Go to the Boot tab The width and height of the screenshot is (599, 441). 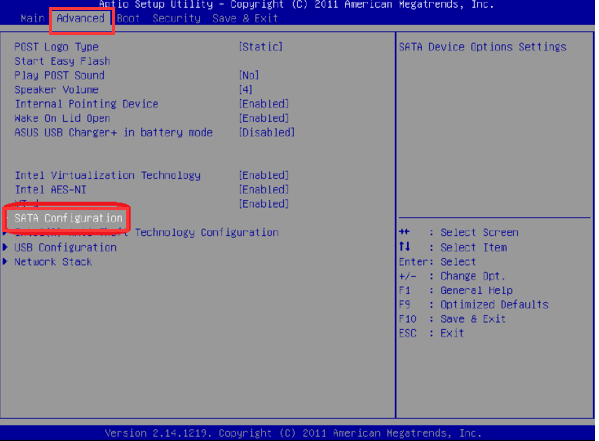tap(128, 18)
